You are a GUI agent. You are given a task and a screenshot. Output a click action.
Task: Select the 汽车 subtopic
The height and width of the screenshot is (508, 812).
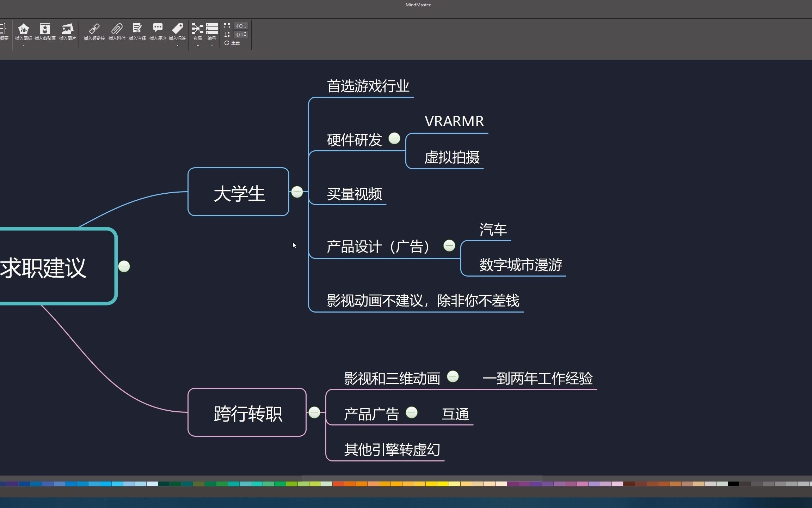tap(493, 230)
